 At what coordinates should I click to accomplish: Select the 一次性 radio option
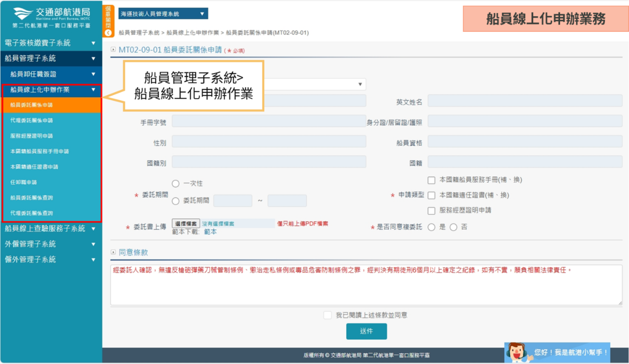click(175, 184)
